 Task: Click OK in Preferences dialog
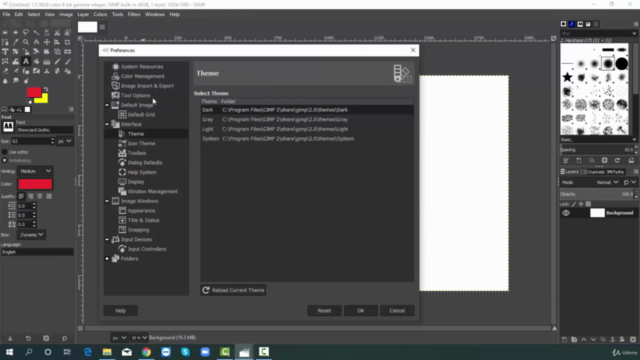(360, 311)
